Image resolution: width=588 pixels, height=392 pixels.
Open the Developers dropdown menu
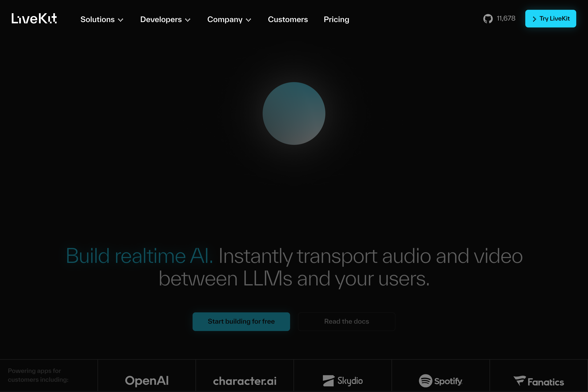click(161, 20)
